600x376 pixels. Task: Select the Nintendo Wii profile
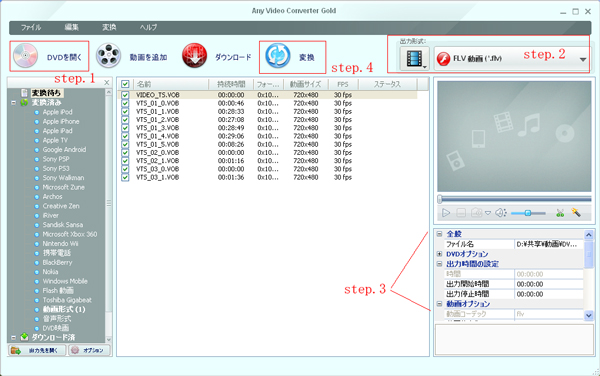pos(60,244)
